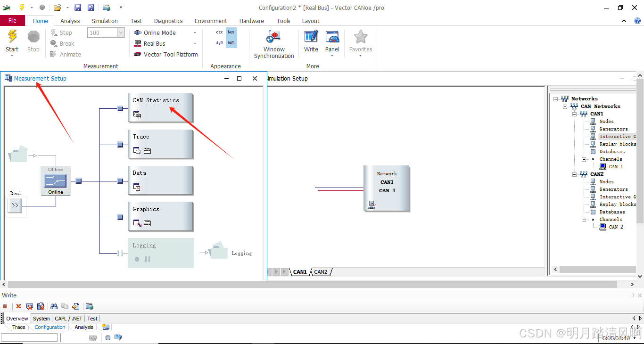This screenshot has height=344, width=644.
Task: Toggle the Graphics branch connector square
Action: tap(120, 217)
